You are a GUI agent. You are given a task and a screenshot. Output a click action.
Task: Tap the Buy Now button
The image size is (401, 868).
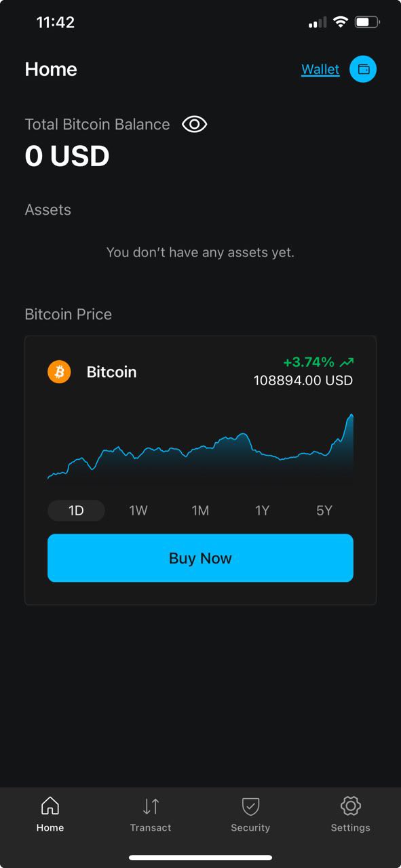(200, 558)
